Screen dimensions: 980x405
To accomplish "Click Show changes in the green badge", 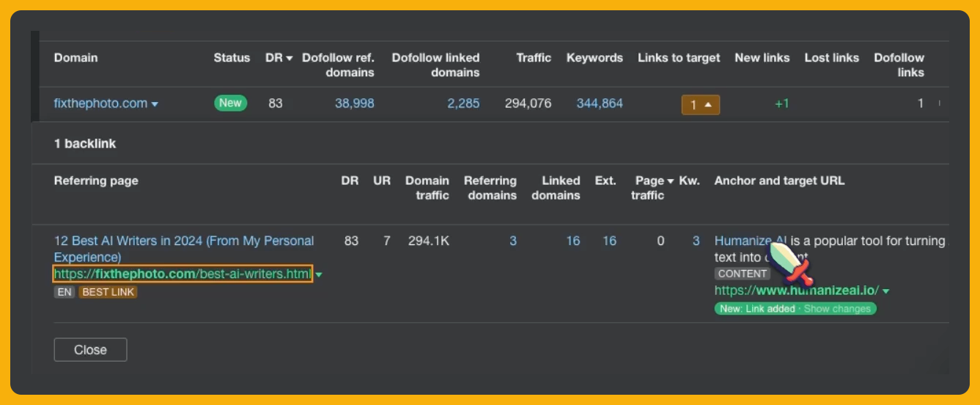I will [837, 309].
